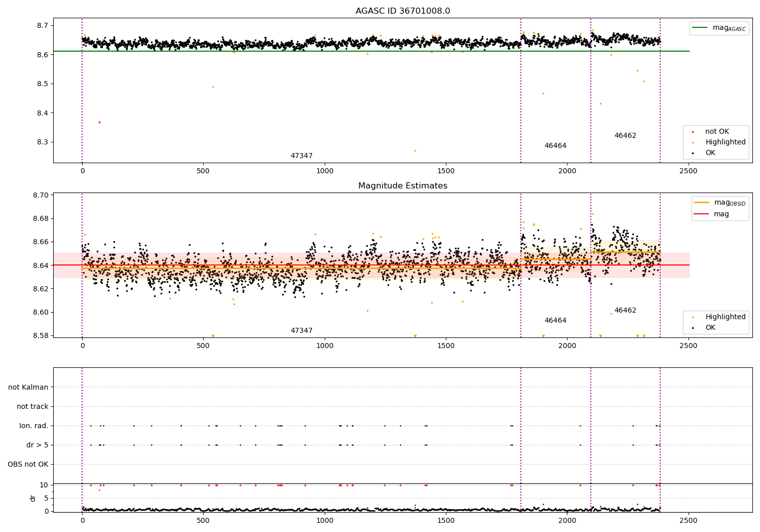This screenshot has width=760, height=532.
Task: Click the orange mag OBSID legend line
Action: (x=702, y=203)
